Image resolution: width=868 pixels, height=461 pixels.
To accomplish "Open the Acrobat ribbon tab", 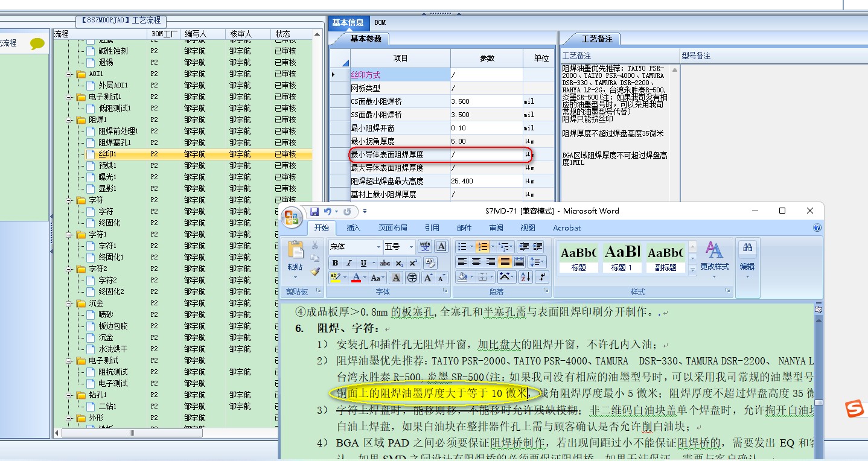I will point(567,227).
